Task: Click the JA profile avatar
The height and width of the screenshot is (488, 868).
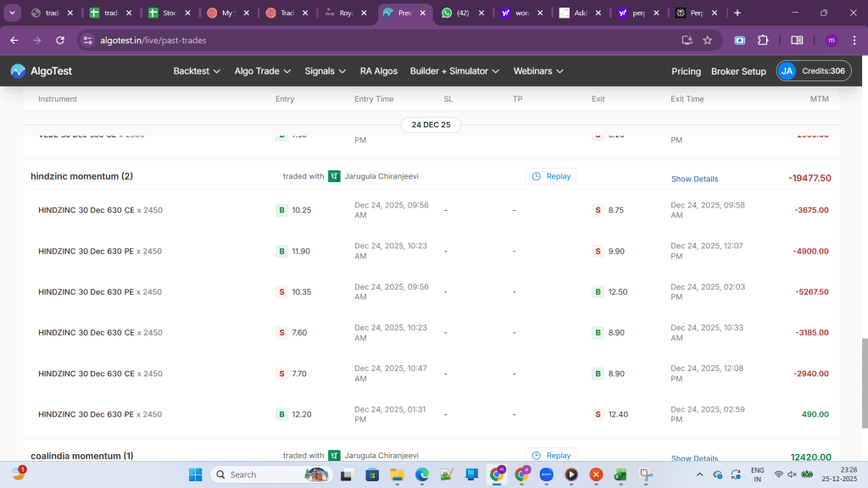Action: 787,71
